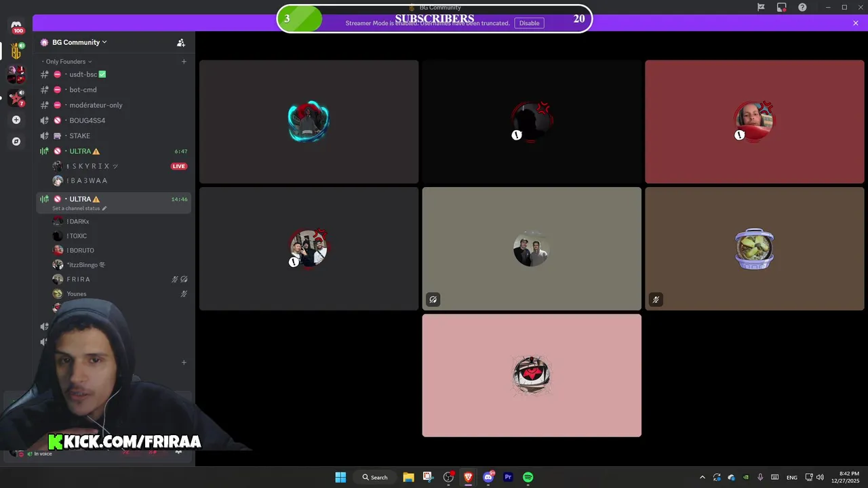This screenshot has width=868, height=488.
Task: Click the LIVE badge next to SKYRIX
Action: coord(179,166)
